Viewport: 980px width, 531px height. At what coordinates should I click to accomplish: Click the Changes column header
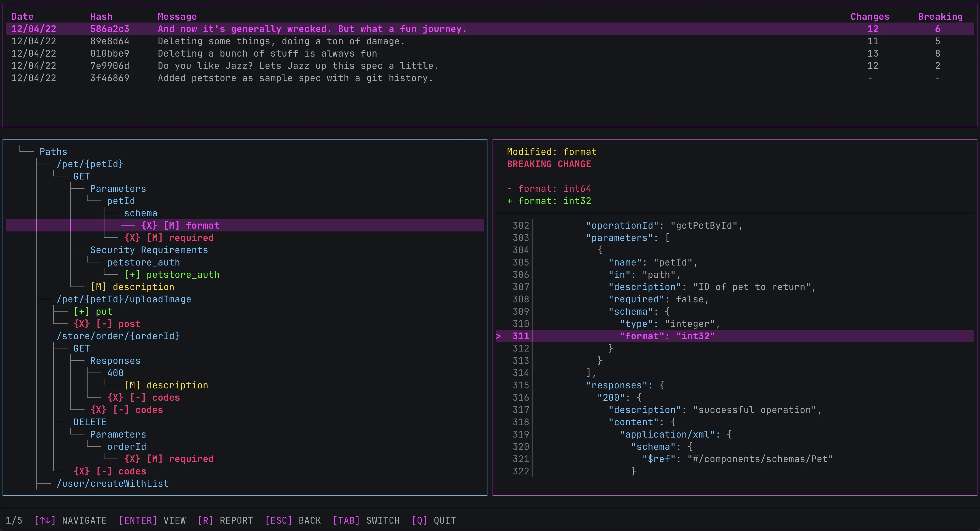pos(870,16)
